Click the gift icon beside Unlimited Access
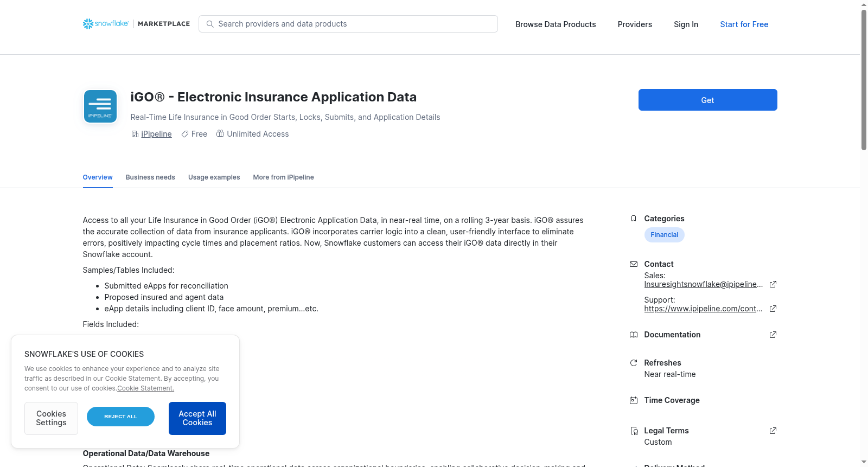This screenshot has height=467, width=868. pos(220,133)
